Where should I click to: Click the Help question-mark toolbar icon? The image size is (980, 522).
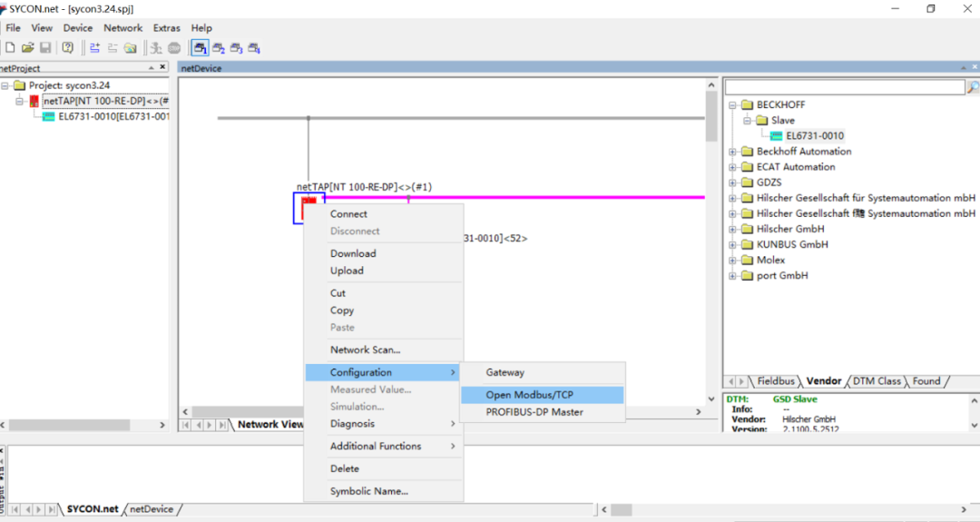coord(67,47)
